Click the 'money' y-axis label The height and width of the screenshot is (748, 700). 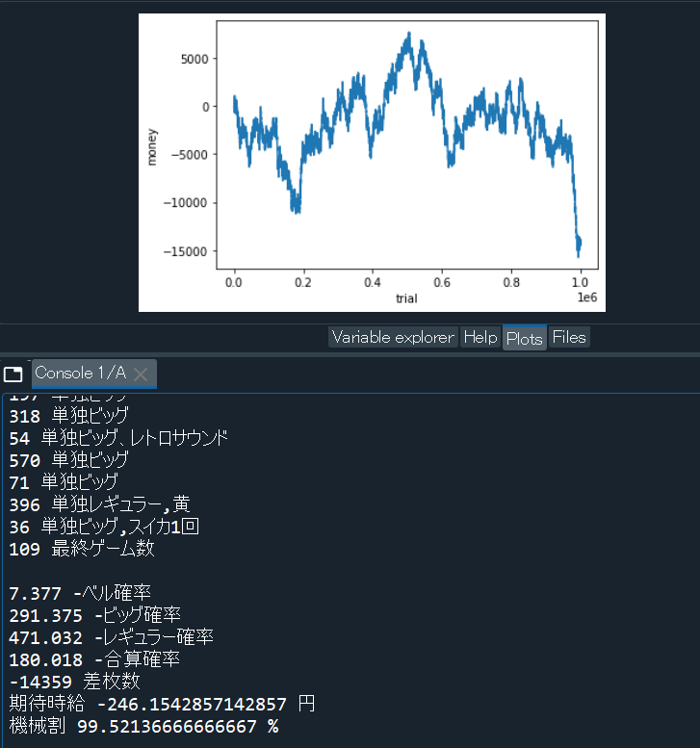point(152,147)
